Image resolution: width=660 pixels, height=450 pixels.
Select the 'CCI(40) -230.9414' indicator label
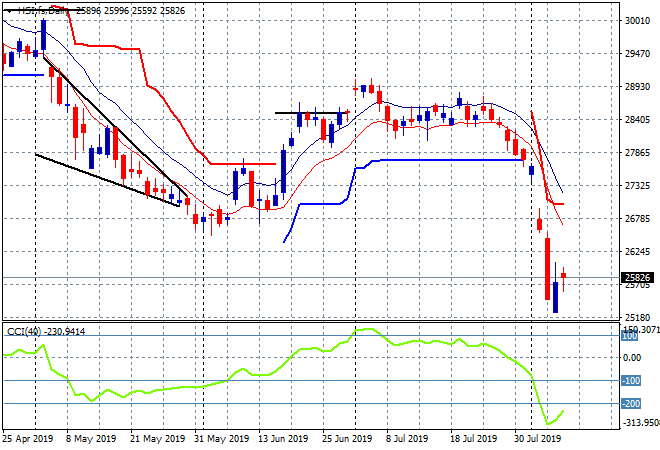pyautogui.click(x=46, y=332)
